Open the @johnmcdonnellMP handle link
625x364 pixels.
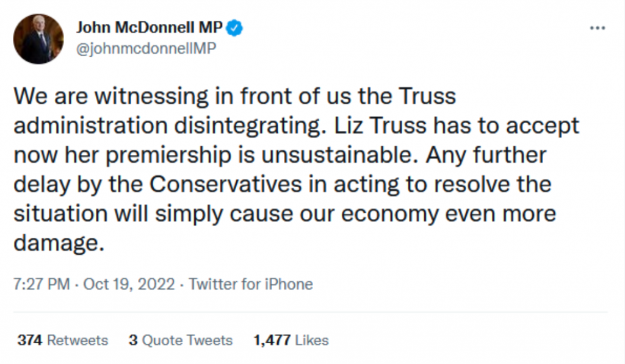click(145, 49)
